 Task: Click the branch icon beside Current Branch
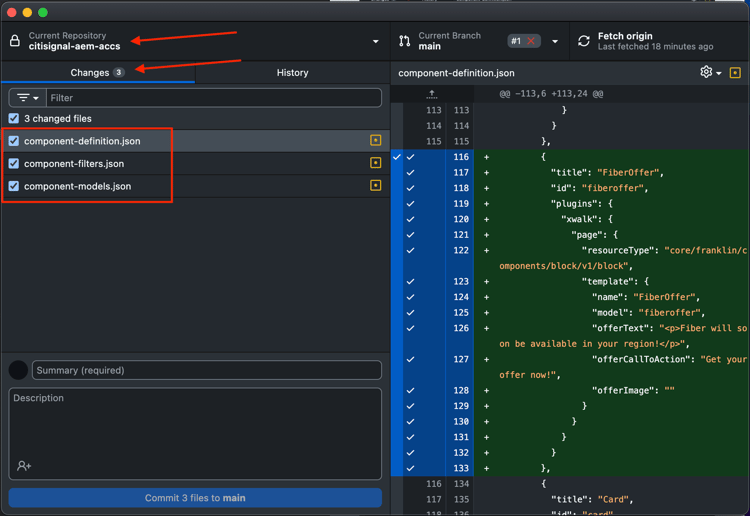pos(405,41)
